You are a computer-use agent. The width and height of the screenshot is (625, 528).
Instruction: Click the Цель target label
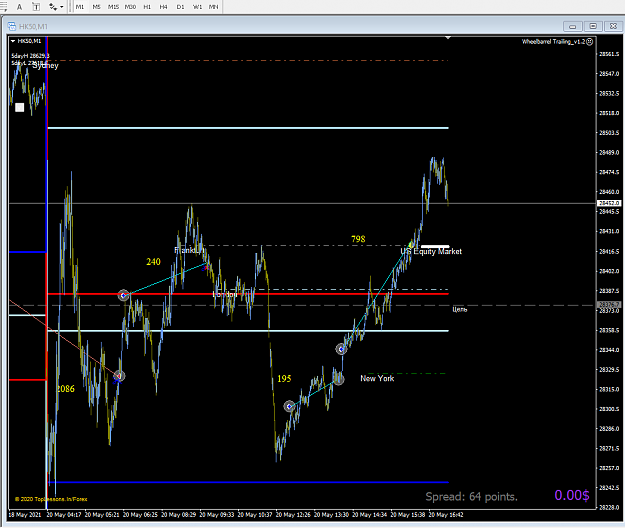460,309
